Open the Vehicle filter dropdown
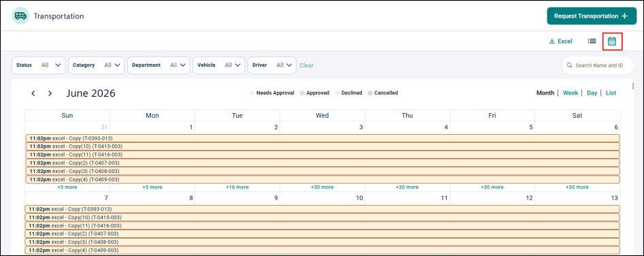Screen dimensions: 644x256 [218, 65]
